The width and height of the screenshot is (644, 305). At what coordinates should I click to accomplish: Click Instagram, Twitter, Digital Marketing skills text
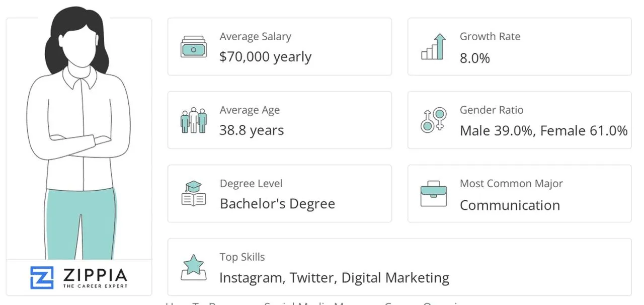[334, 278]
